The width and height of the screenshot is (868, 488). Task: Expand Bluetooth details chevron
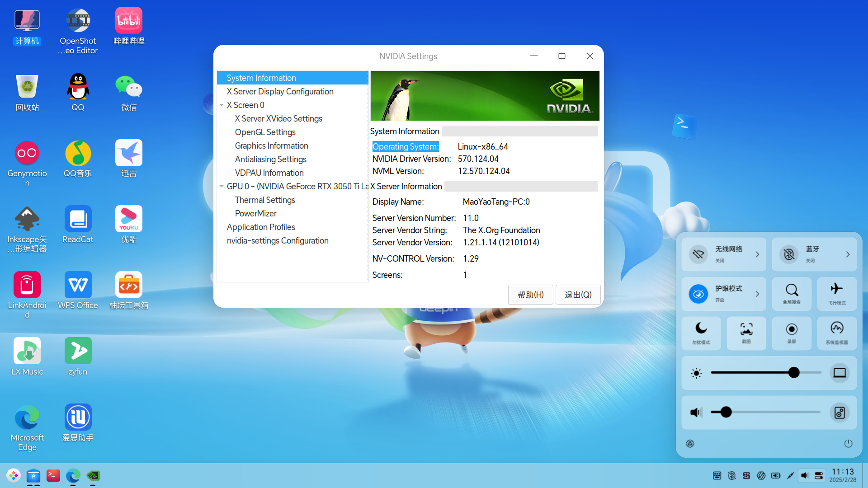pos(848,254)
